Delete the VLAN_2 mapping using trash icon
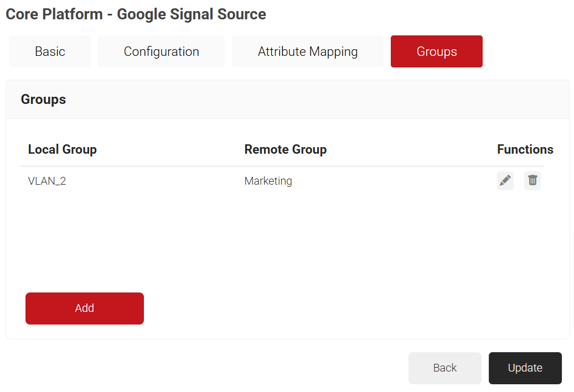The height and width of the screenshot is (392, 574). click(532, 181)
